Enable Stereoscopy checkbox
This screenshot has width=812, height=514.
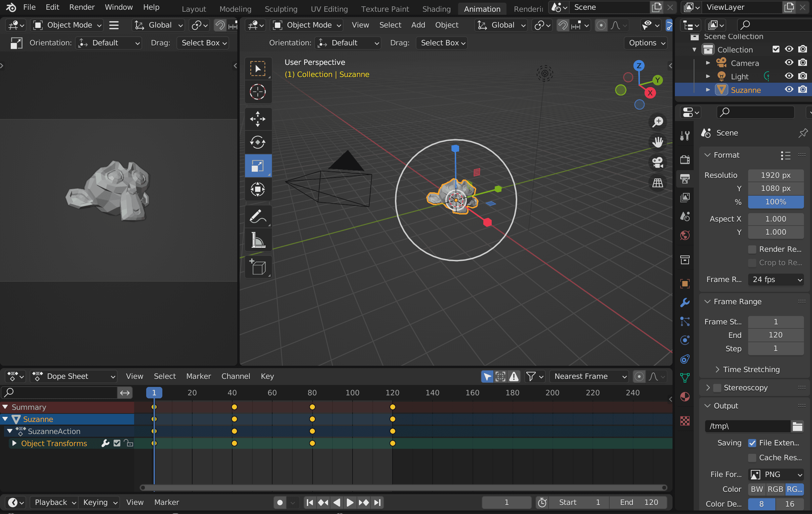tap(717, 388)
